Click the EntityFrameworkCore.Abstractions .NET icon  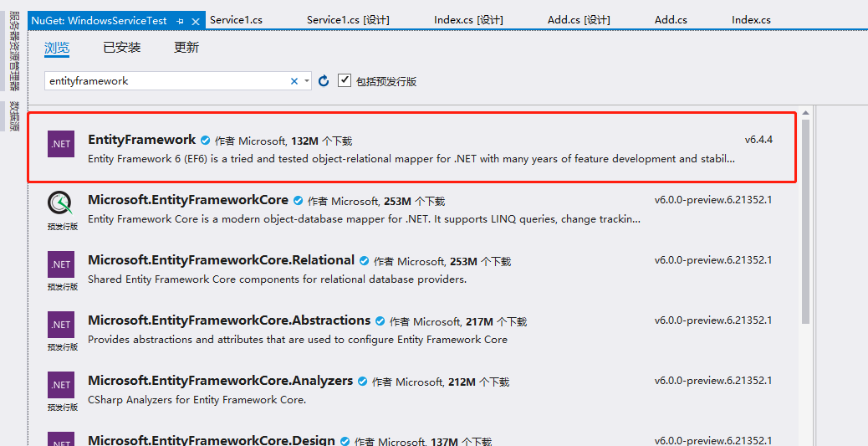point(61,325)
